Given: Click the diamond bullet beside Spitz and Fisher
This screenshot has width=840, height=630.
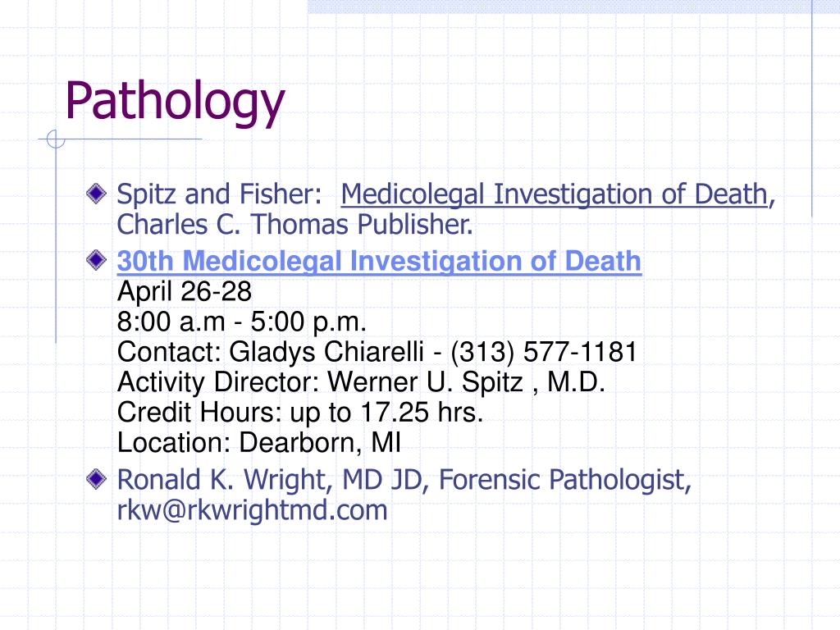Looking at the screenshot, I should [x=97, y=194].
